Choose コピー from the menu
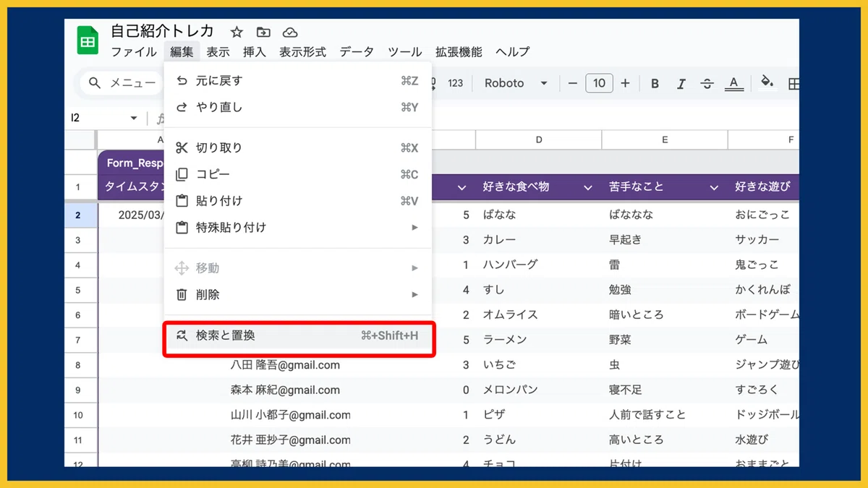Screen dimensions: 868x488 [x=297, y=174]
